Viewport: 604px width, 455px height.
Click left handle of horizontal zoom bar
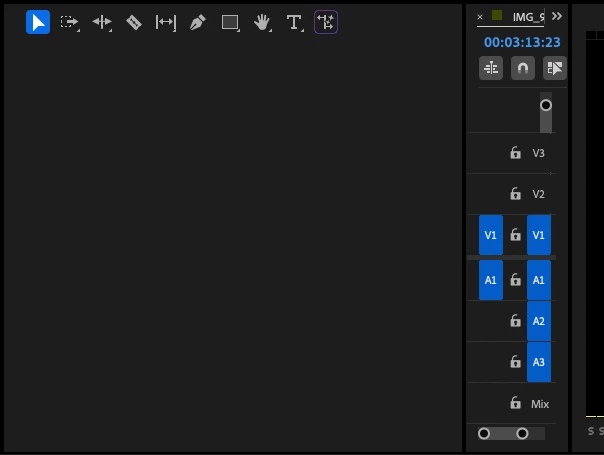pos(484,433)
